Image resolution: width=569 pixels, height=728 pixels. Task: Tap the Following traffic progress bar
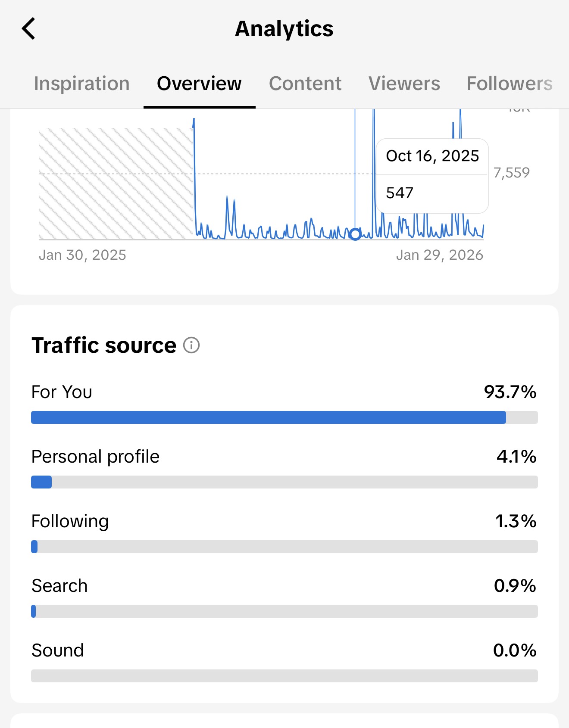(284, 547)
